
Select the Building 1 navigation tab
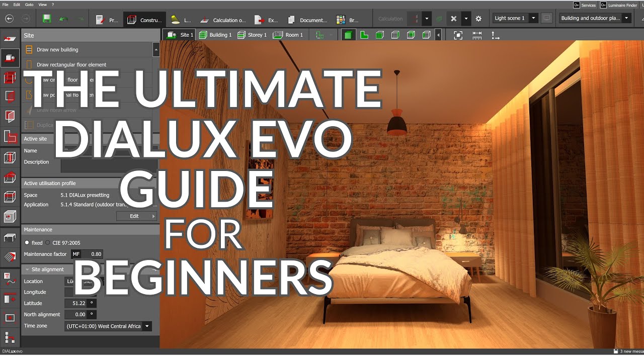(x=215, y=35)
